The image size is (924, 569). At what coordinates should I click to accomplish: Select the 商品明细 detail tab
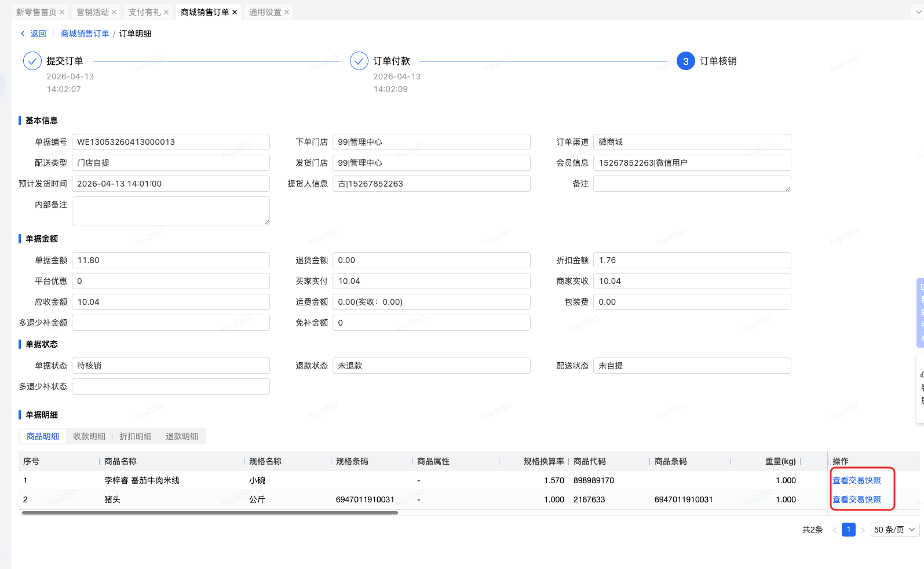tap(43, 436)
